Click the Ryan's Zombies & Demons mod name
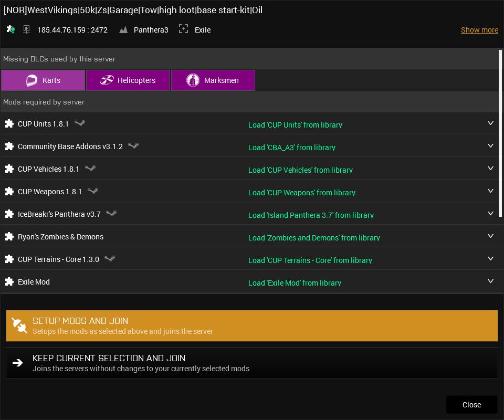Image resolution: width=504 pixels, height=420 pixels. (x=60, y=237)
